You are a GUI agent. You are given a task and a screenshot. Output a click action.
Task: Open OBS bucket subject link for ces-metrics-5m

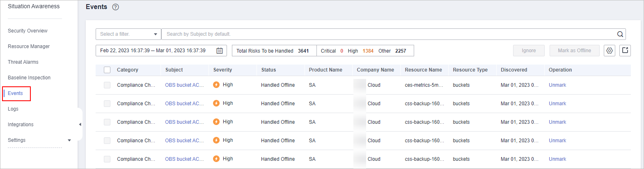pyautogui.click(x=184, y=85)
